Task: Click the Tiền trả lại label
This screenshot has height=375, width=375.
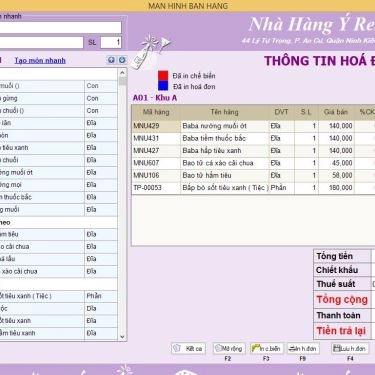Action: [341, 331]
